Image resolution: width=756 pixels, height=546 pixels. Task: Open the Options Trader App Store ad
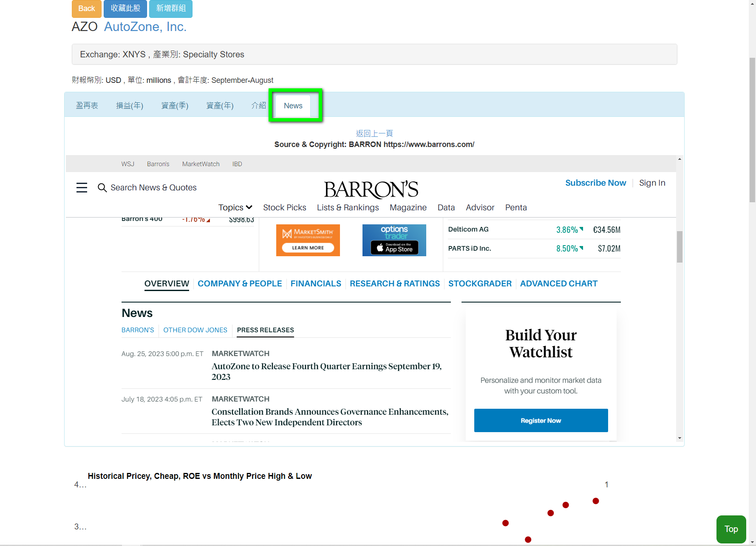(394, 240)
